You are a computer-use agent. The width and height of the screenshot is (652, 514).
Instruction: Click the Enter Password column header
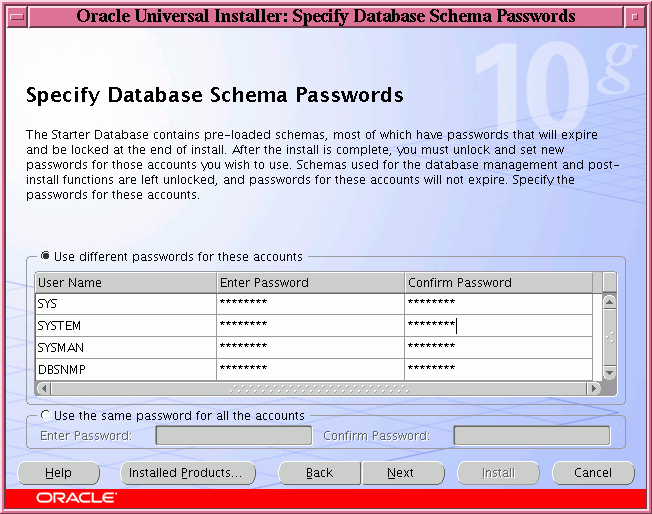(311, 282)
